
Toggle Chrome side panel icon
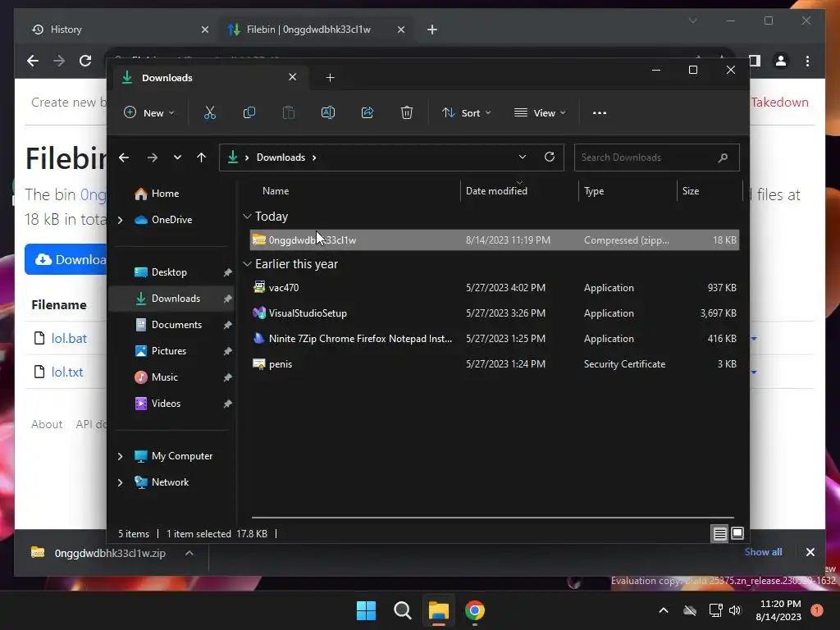pos(755,61)
